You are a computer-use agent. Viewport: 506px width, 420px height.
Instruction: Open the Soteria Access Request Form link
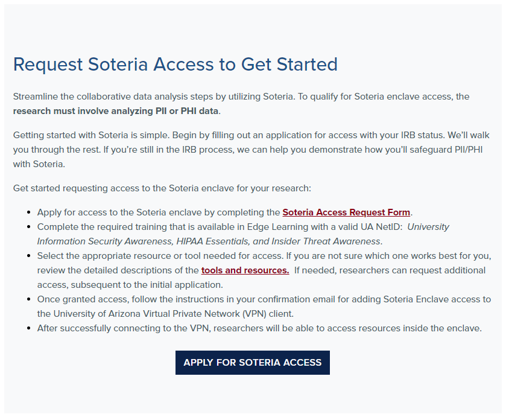coord(346,212)
